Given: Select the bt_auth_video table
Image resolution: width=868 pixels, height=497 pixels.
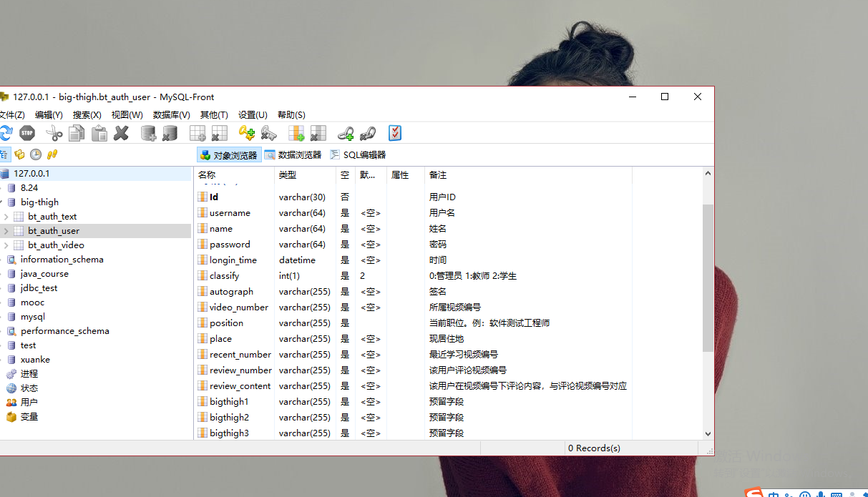Looking at the screenshot, I should (x=56, y=245).
